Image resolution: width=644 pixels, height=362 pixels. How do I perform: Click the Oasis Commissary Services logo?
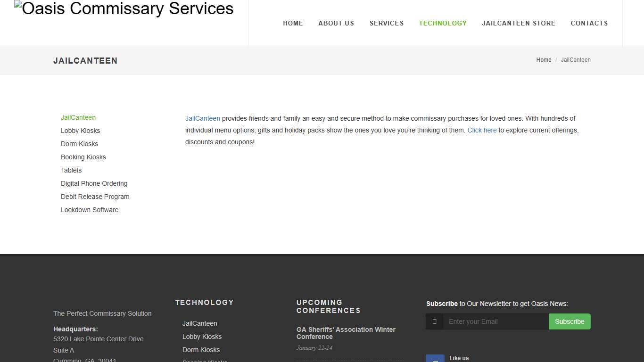[124, 8]
